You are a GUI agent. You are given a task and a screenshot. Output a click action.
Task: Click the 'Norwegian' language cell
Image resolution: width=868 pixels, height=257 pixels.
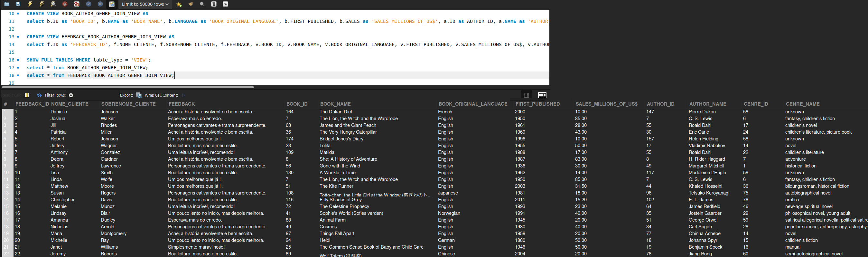[449, 213]
